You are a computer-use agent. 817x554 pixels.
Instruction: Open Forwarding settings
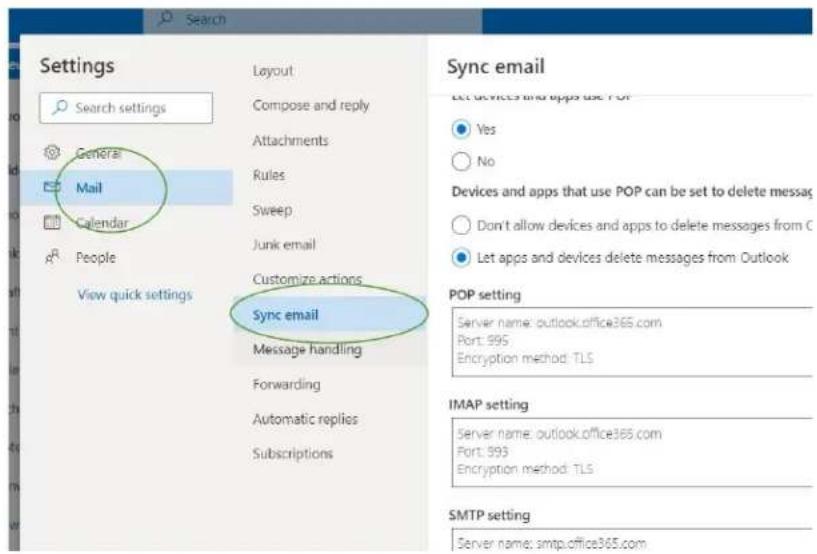(287, 384)
